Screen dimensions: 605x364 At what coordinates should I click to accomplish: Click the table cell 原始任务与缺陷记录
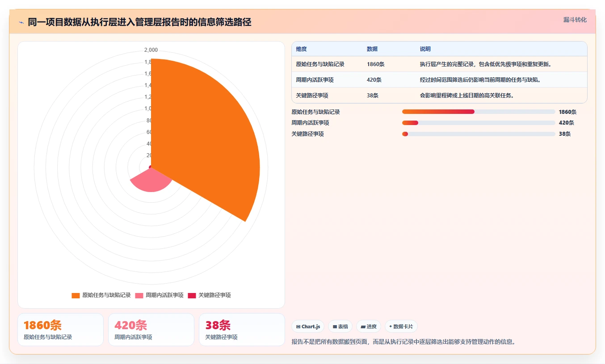(x=320, y=64)
